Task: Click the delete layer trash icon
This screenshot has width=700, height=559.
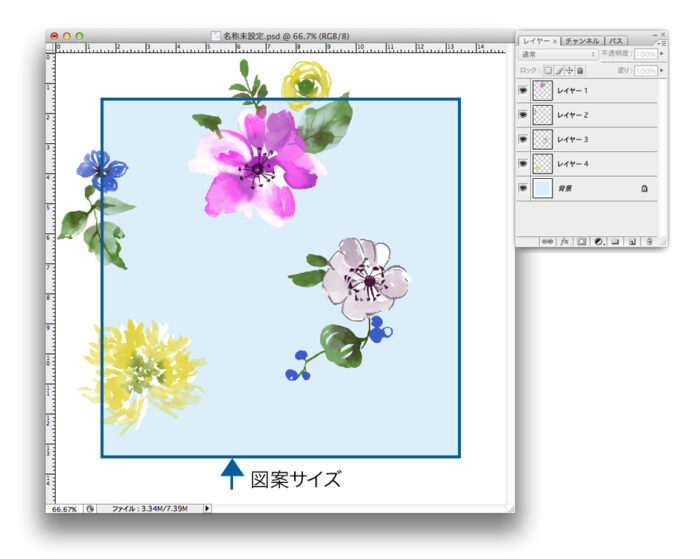Action: click(648, 241)
